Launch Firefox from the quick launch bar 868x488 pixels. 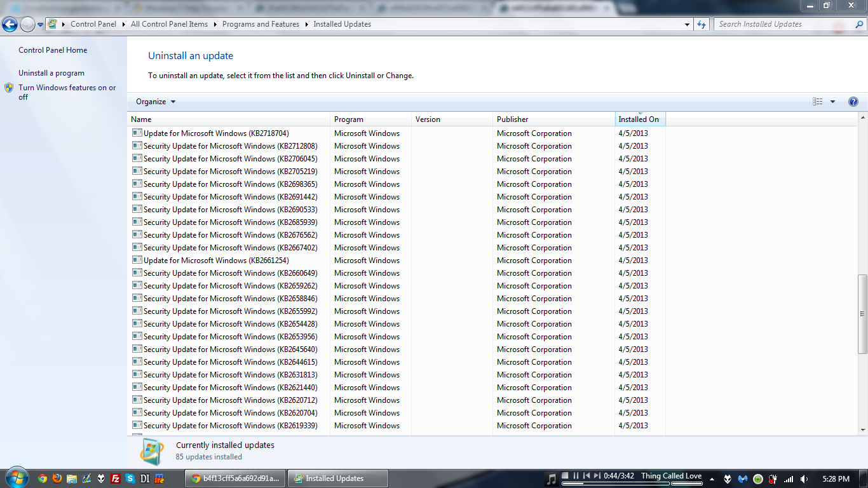(57, 478)
